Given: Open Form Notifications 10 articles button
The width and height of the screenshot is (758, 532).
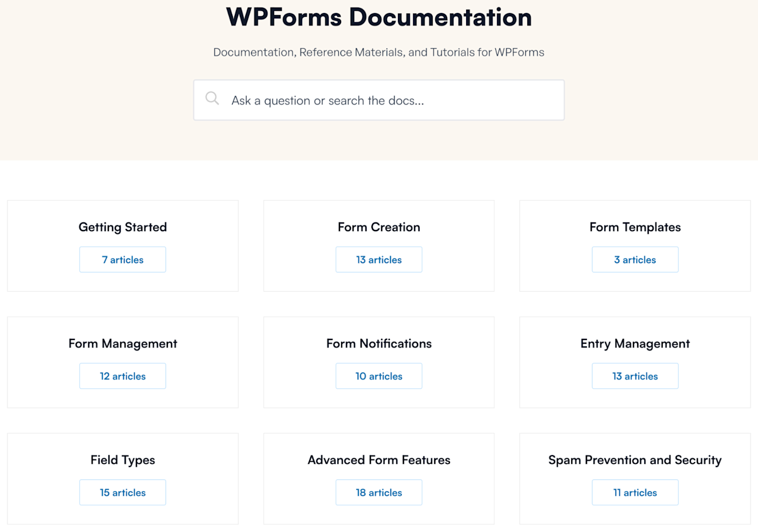Looking at the screenshot, I should point(379,376).
